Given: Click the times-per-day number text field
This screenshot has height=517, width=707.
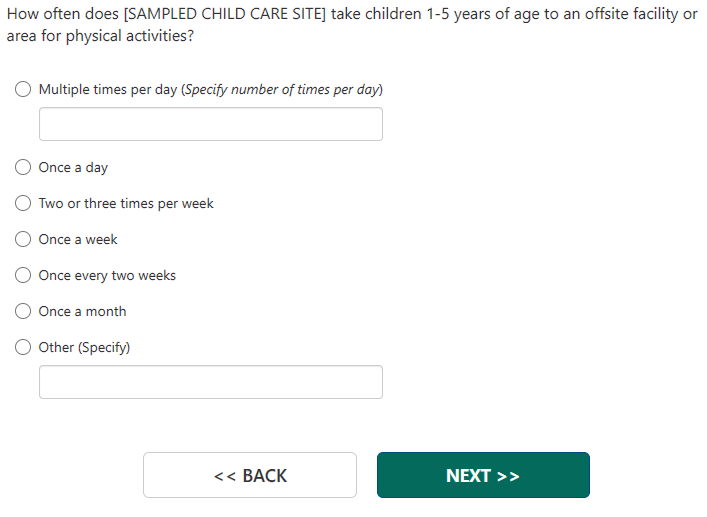Looking at the screenshot, I should coord(210,124).
